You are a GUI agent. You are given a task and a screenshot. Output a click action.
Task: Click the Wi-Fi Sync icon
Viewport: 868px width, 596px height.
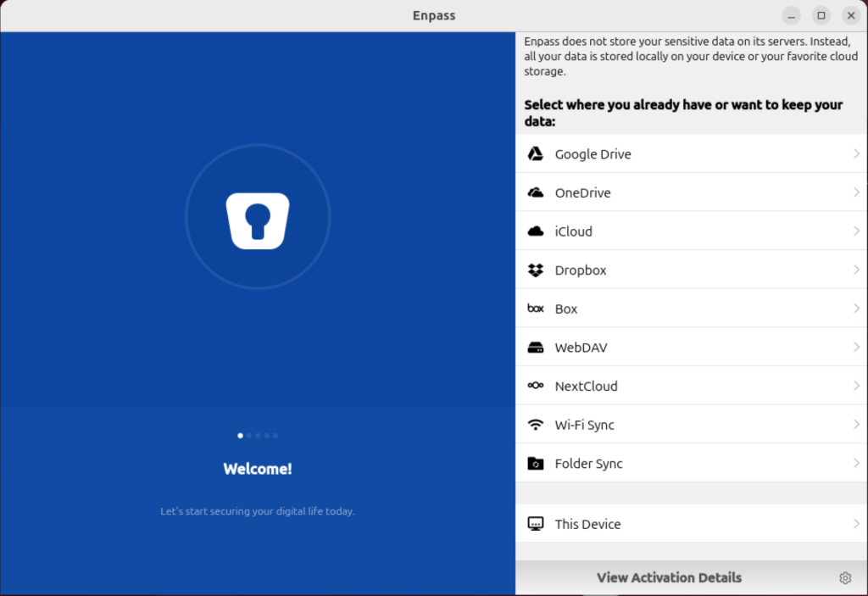point(535,424)
